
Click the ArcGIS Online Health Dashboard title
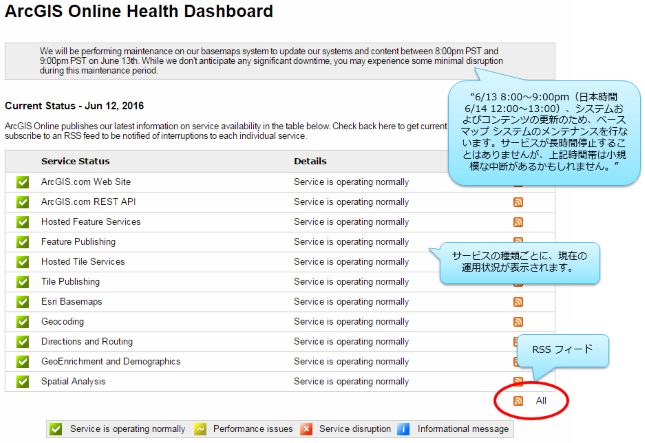click(x=139, y=11)
